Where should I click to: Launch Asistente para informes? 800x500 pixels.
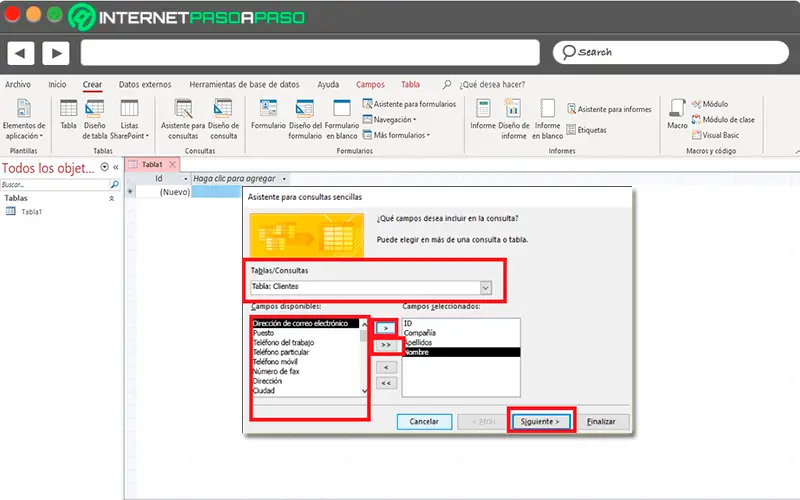click(x=609, y=109)
